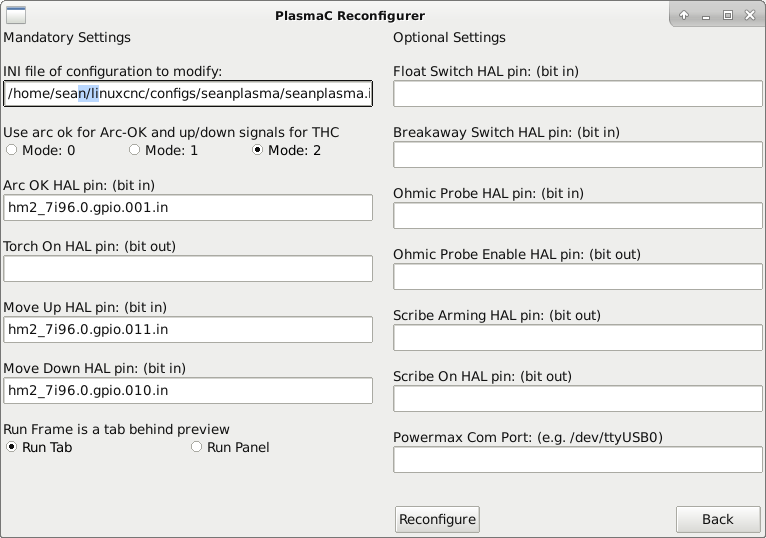This screenshot has height=538, width=766.
Task: Click the Move Up HAL pin field
Action: pos(188,329)
